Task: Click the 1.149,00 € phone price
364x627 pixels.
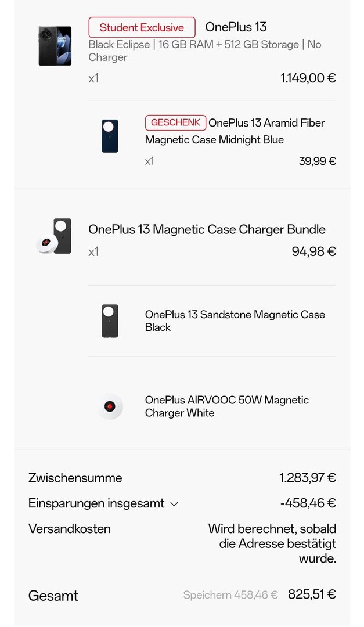Action: (308, 78)
